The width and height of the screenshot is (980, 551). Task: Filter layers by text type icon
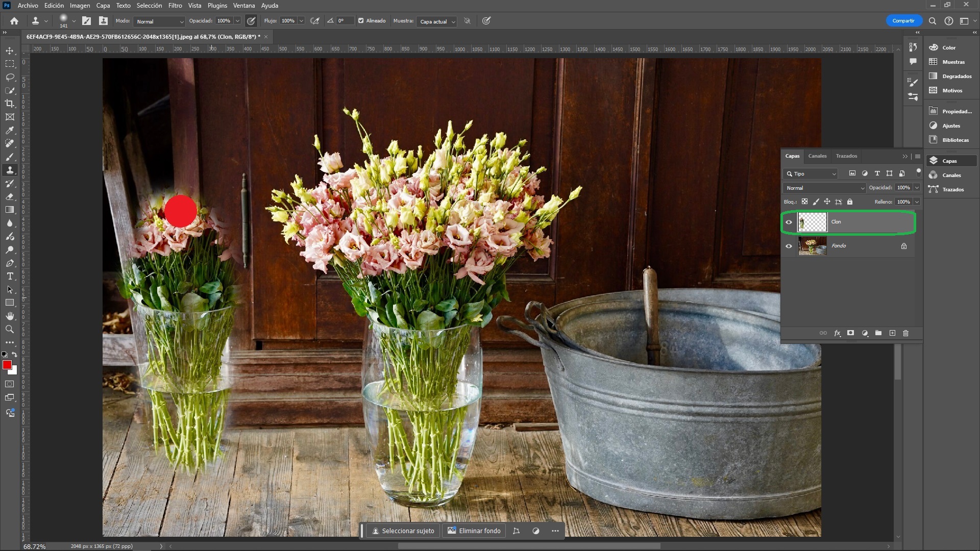[877, 173]
